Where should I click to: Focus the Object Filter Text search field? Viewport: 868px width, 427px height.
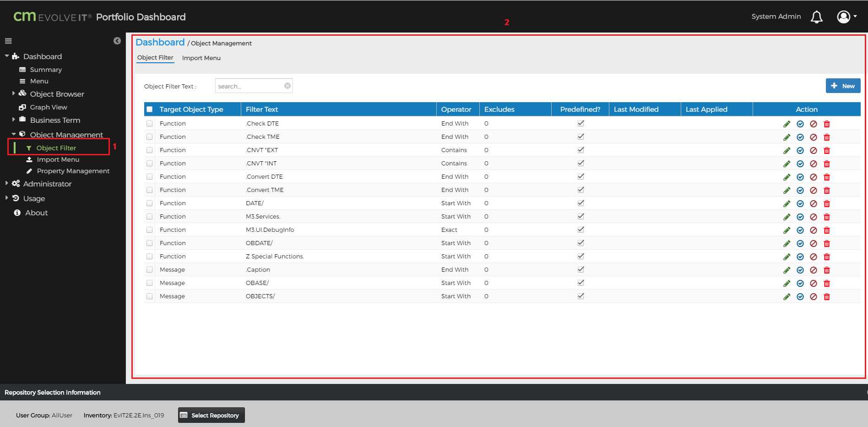[254, 86]
